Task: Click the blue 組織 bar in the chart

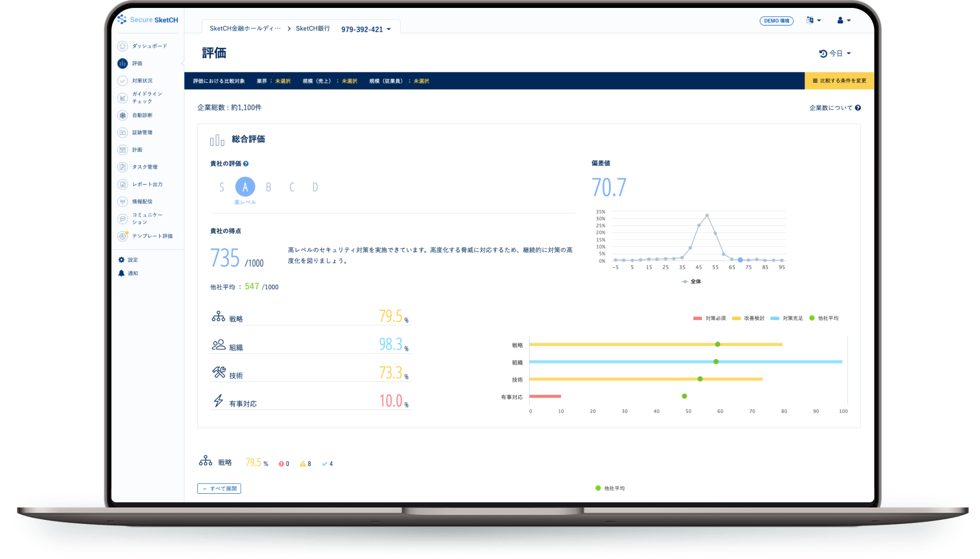Action: tap(686, 361)
